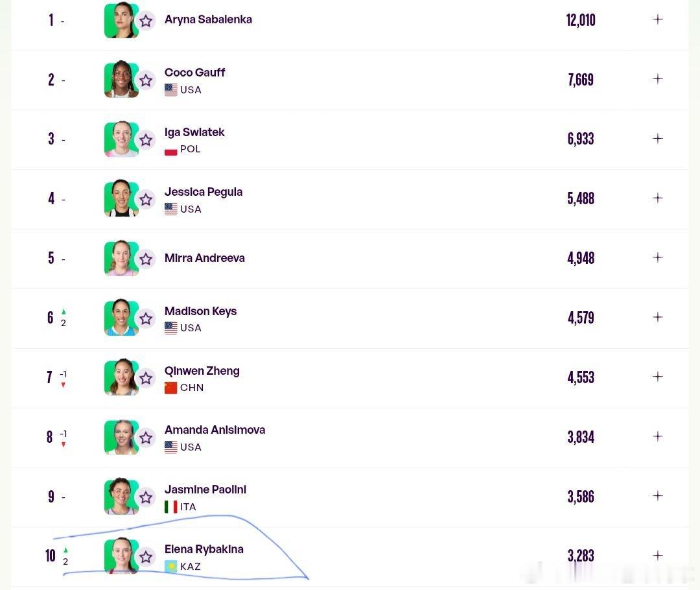
Task: Open Elena Rybakina's player name link
Action: click(x=204, y=549)
